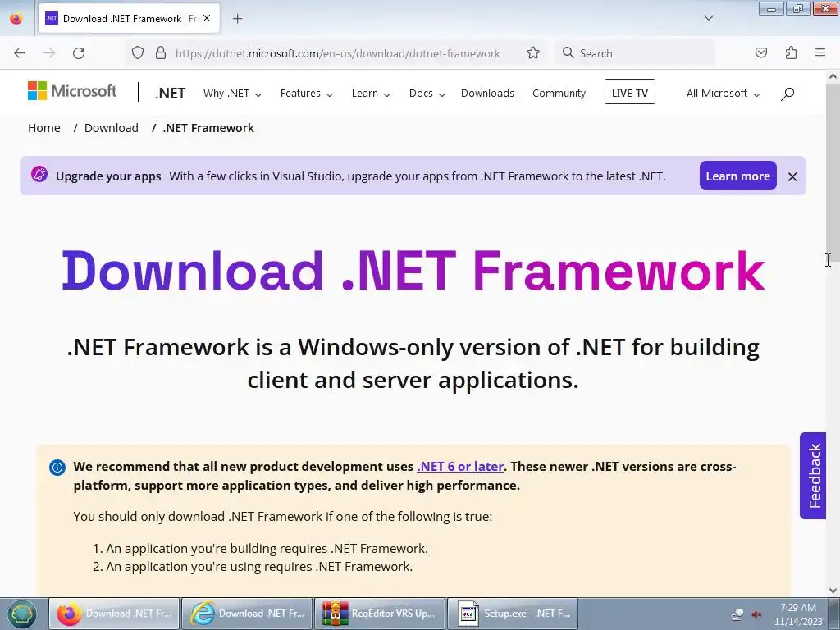Reload the page with the refresh icon
This screenshot has width=840, height=630.
point(79,53)
